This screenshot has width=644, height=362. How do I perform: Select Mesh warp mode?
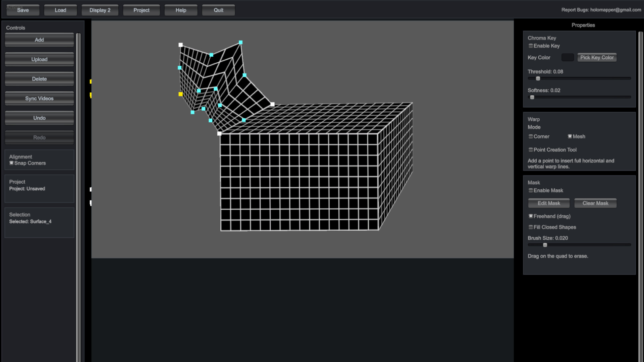click(x=570, y=136)
